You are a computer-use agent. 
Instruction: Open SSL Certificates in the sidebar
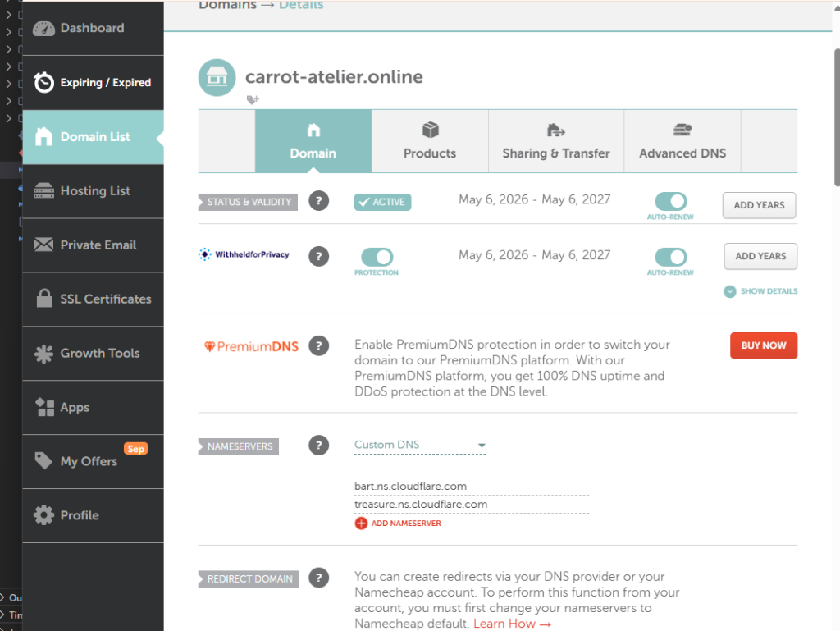point(94,299)
